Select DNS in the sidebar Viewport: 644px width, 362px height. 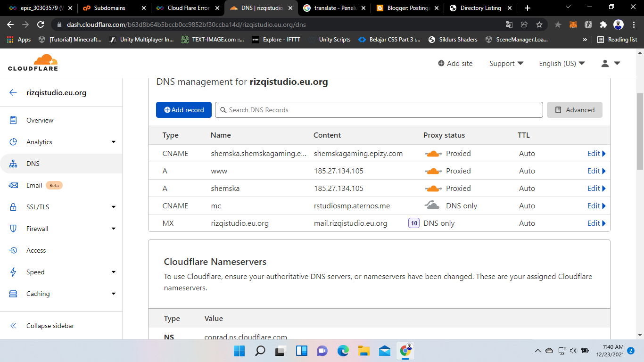(33, 164)
